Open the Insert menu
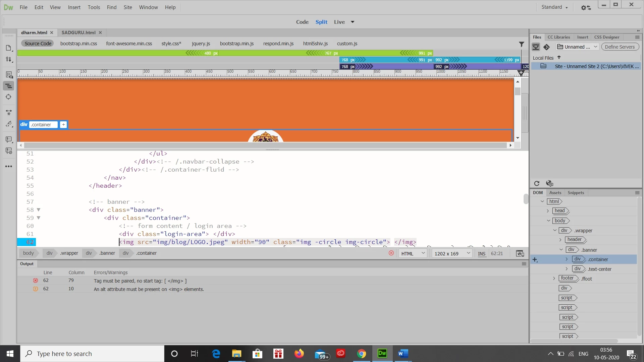 tap(74, 7)
